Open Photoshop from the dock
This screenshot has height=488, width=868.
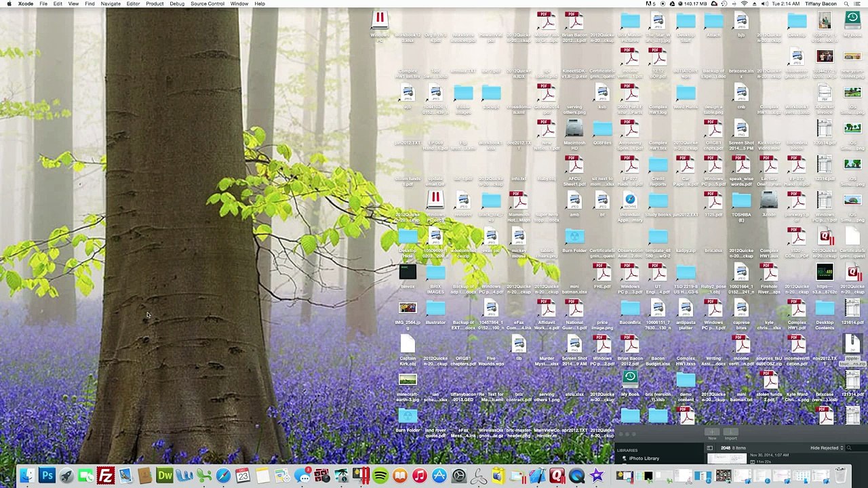[x=47, y=476]
